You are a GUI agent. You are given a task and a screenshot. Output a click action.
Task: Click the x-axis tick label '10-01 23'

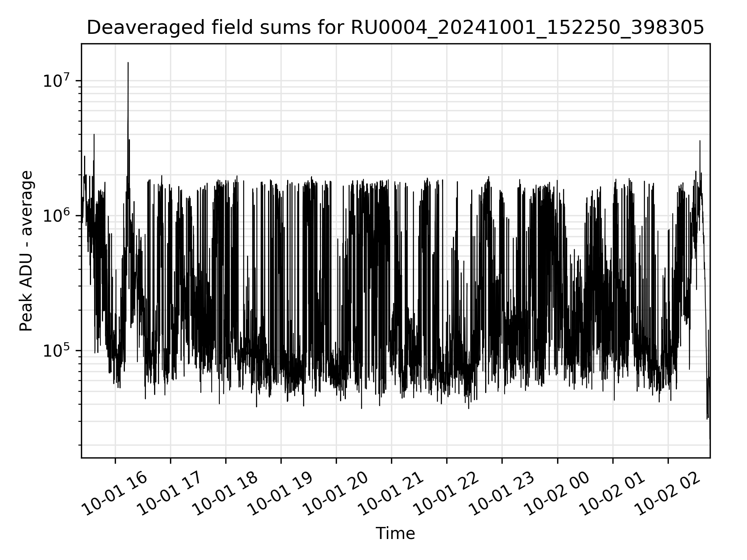[x=502, y=494]
